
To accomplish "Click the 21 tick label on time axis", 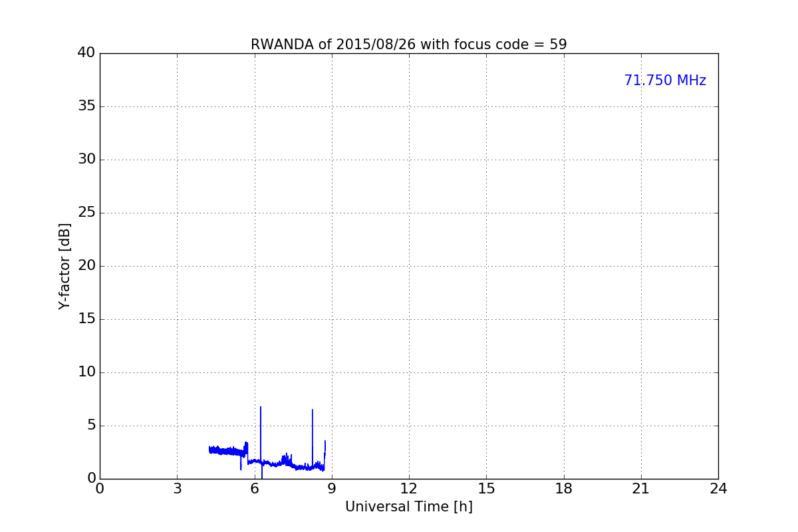I will [641, 489].
